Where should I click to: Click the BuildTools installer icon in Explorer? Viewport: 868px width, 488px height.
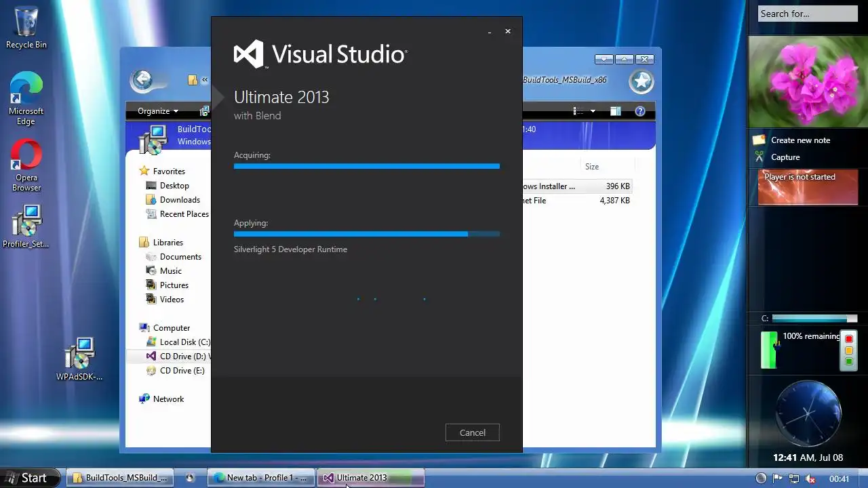click(x=154, y=139)
